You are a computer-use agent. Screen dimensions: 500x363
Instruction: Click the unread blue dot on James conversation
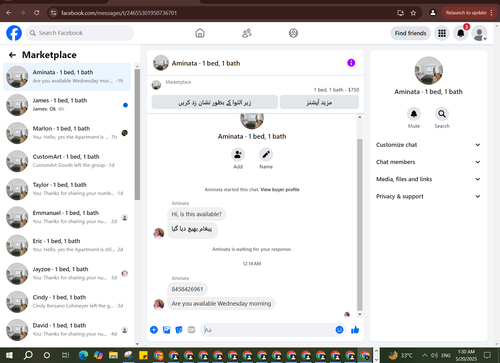tap(125, 105)
